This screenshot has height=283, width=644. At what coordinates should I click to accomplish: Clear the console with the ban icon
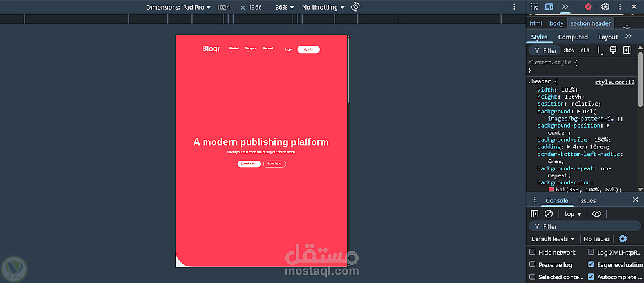coord(549,214)
